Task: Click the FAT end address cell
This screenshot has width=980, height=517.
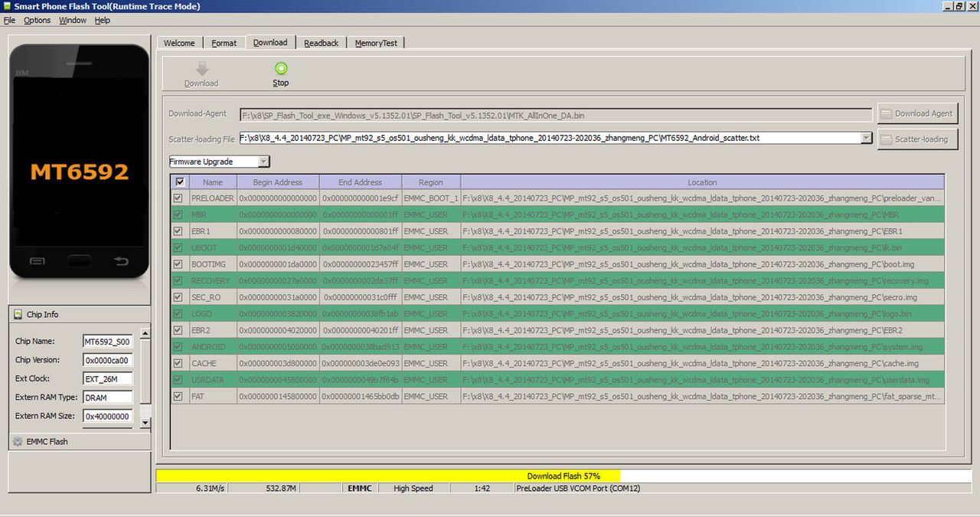Action: coord(360,396)
